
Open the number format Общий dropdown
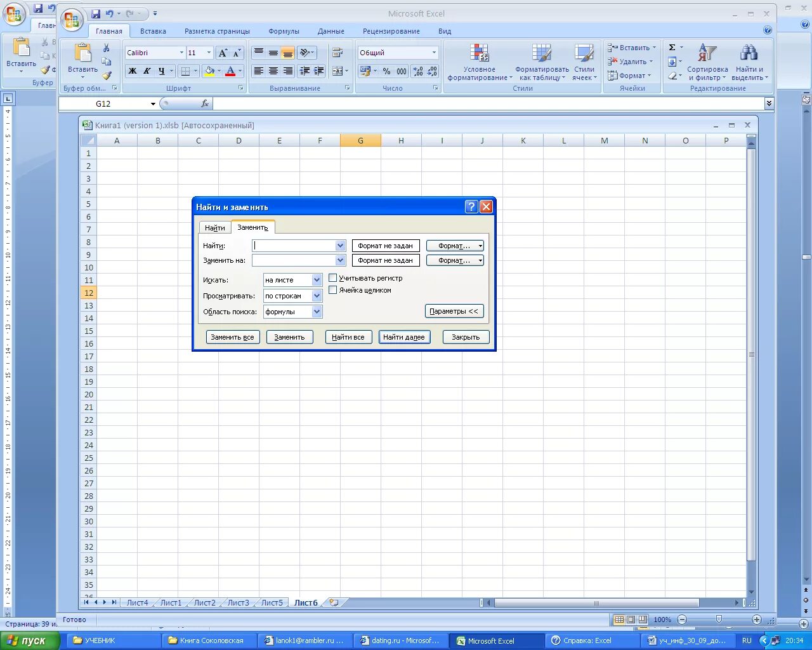click(434, 53)
